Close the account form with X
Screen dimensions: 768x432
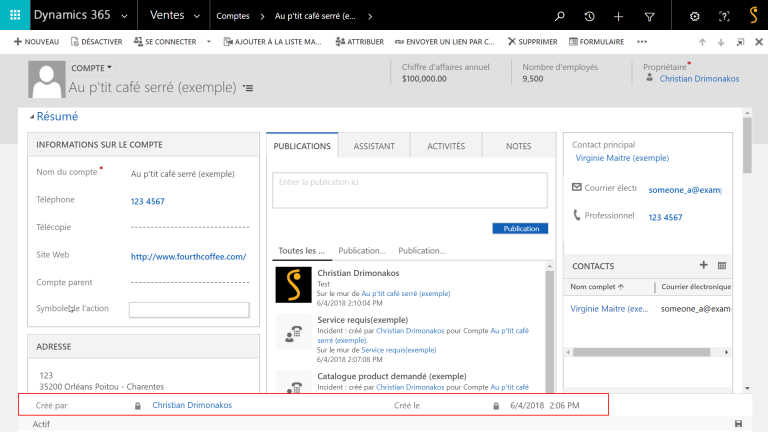pos(759,42)
